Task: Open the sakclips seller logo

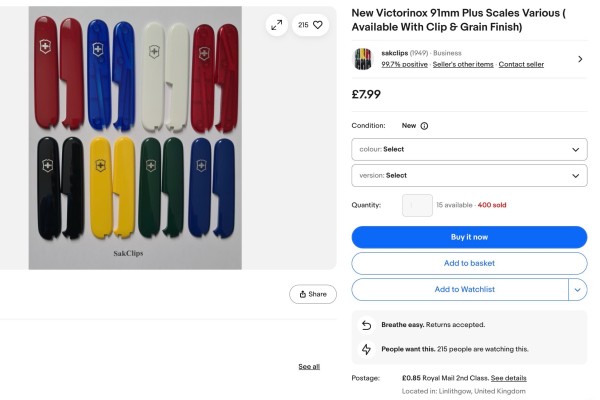Action: 362,59
